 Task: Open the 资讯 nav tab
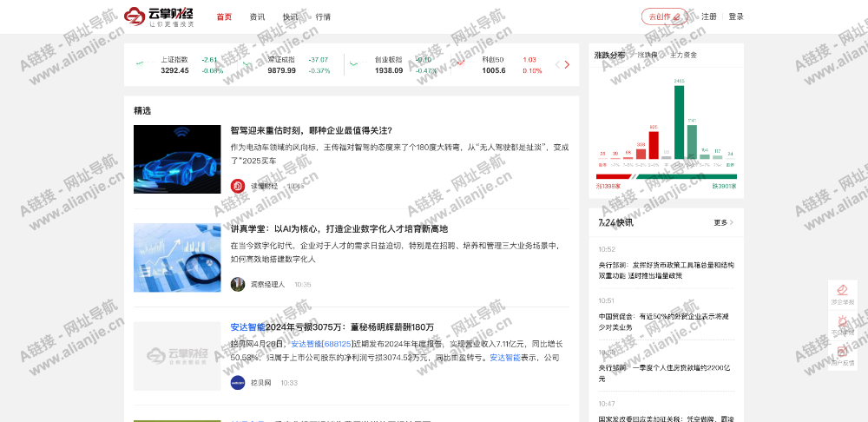257,16
